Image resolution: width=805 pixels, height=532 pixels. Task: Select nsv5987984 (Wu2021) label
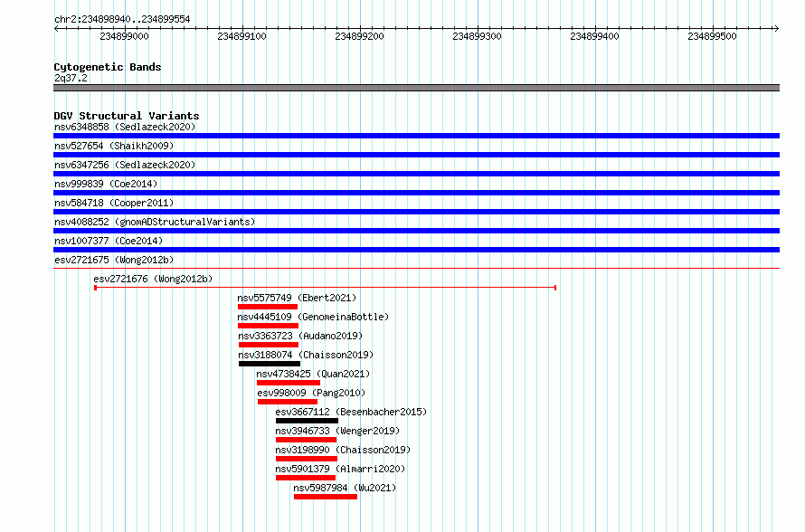(x=345, y=488)
